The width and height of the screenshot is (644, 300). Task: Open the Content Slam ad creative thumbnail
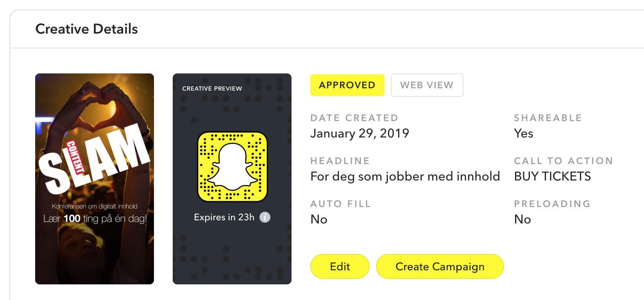(95, 179)
